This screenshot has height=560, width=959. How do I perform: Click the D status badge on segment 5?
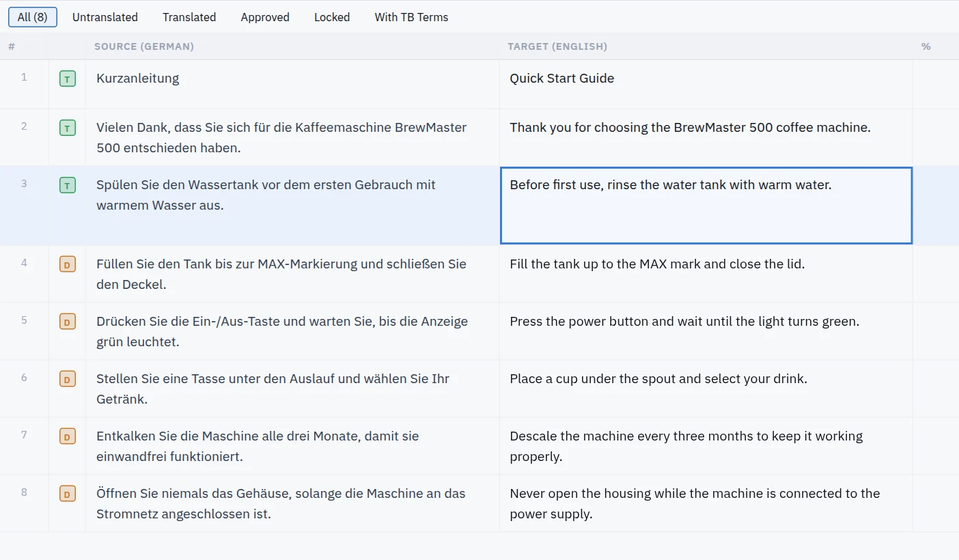(68, 322)
